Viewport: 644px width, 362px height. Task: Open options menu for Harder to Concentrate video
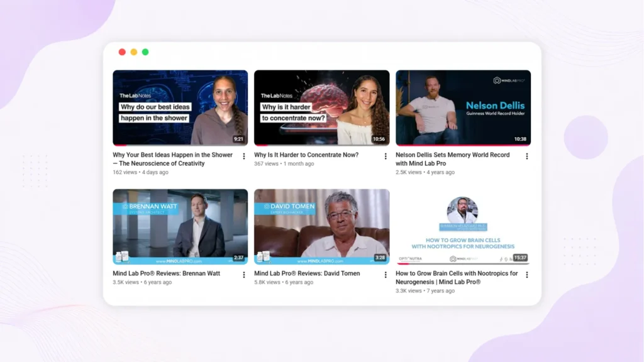(x=386, y=156)
